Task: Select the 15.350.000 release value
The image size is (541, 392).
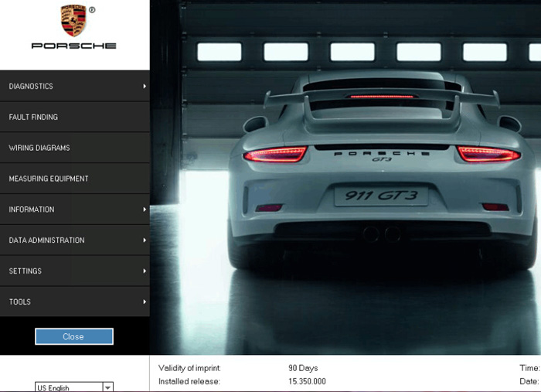Action: [x=307, y=381]
